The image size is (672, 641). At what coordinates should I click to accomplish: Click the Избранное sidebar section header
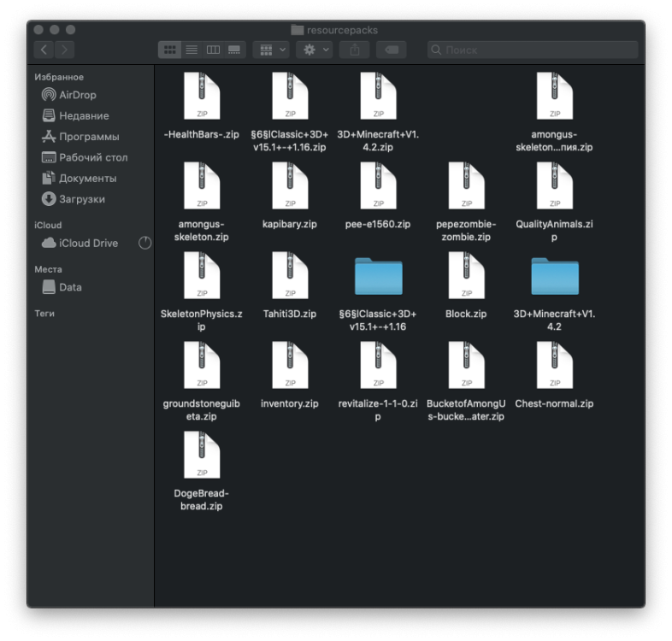[x=59, y=77]
